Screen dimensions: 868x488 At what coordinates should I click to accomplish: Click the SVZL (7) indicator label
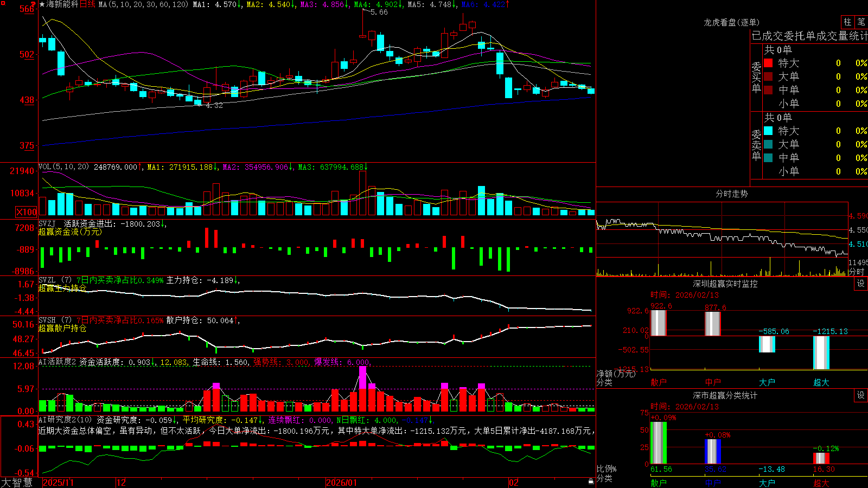(55, 280)
